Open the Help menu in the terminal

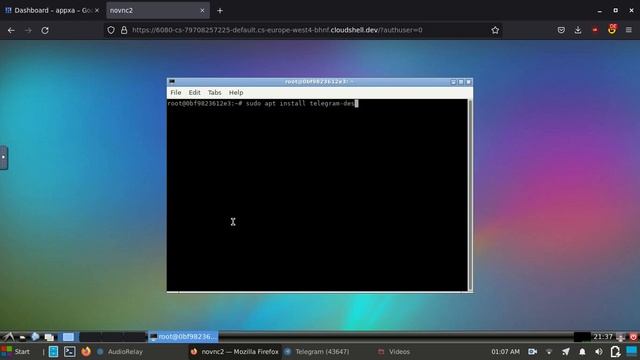tap(236, 93)
